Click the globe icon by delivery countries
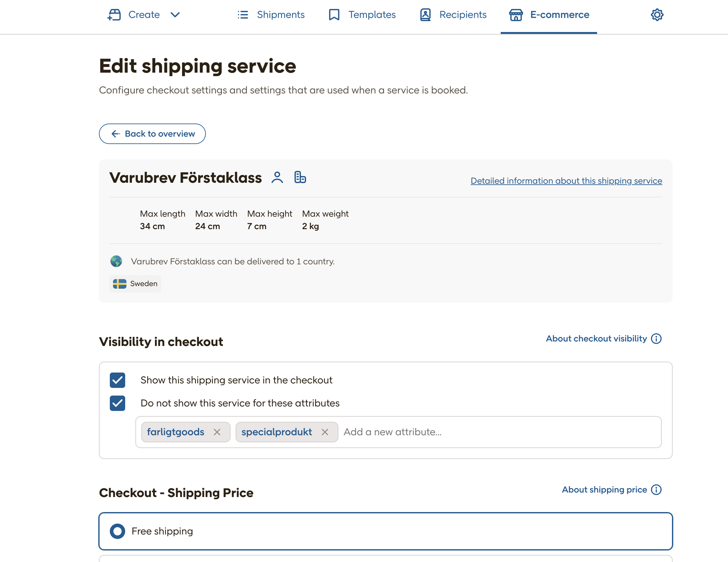This screenshot has width=728, height=562. pyautogui.click(x=116, y=261)
